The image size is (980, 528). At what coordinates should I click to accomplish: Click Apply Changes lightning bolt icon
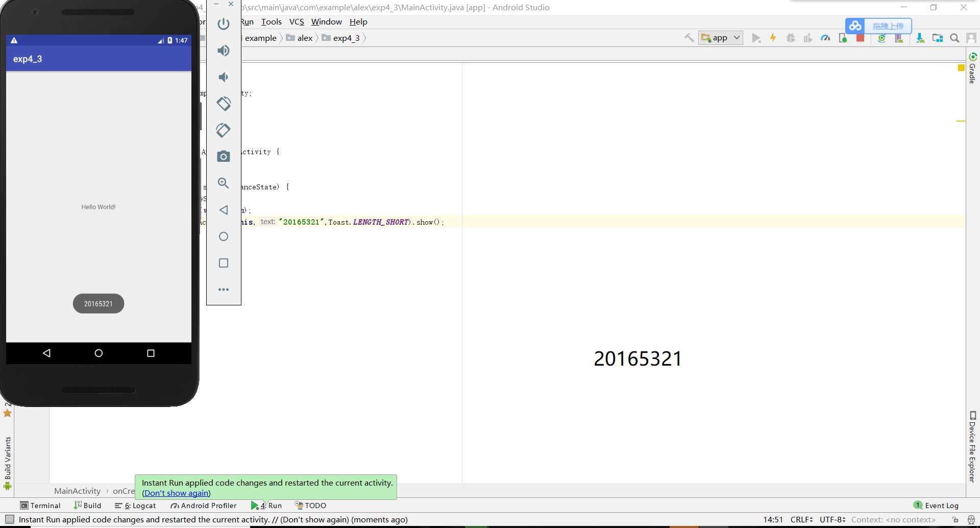[773, 38]
